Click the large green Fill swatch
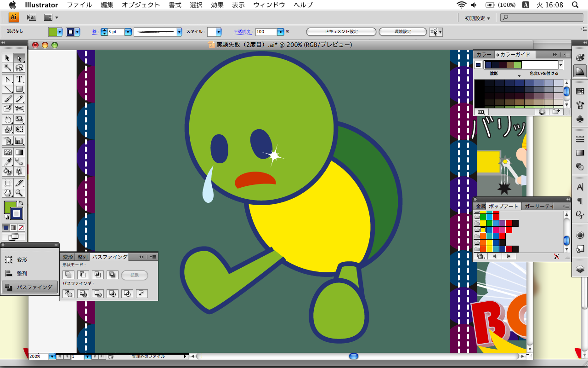This screenshot has width=588, height=368. [x=10, y=207]
